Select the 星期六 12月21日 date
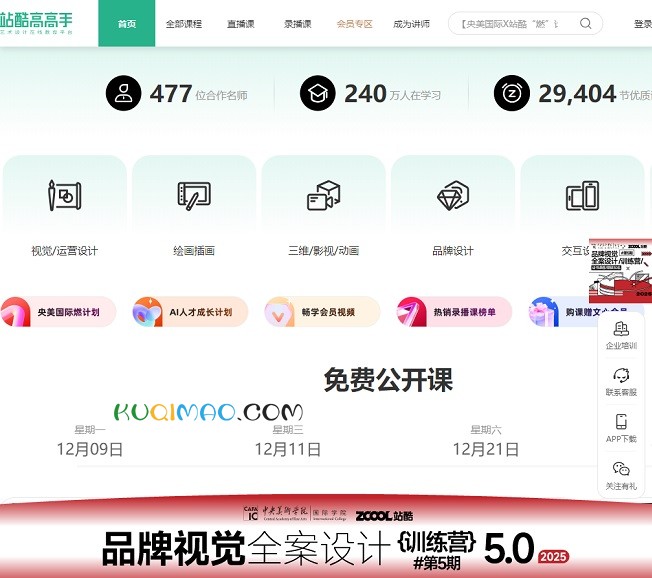The height and width of the screenshot is (578, 652). click(486, 441)
